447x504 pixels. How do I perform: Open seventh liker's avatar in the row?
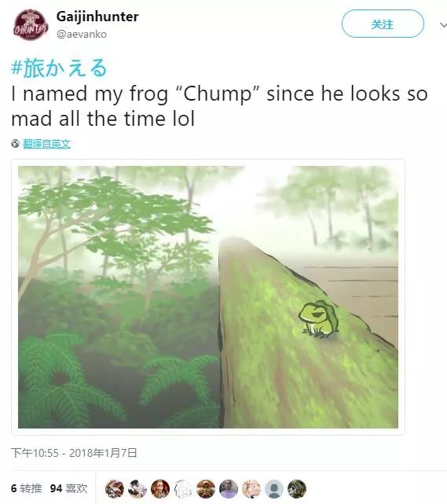coord(251,489)
